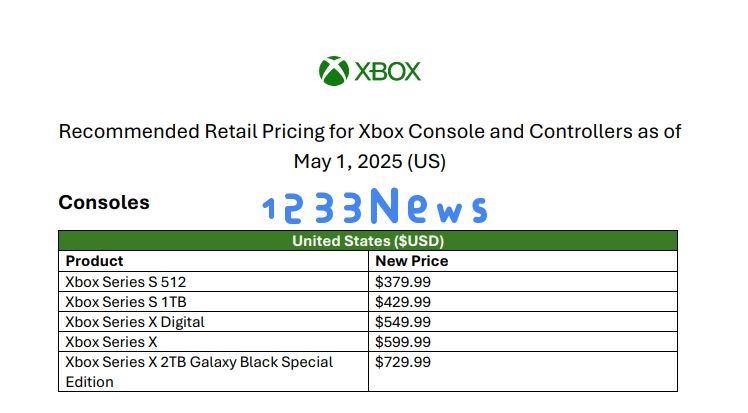Click the Consoles section heading
This screenshot has width=748, height=413.
(x=104, y=202)
